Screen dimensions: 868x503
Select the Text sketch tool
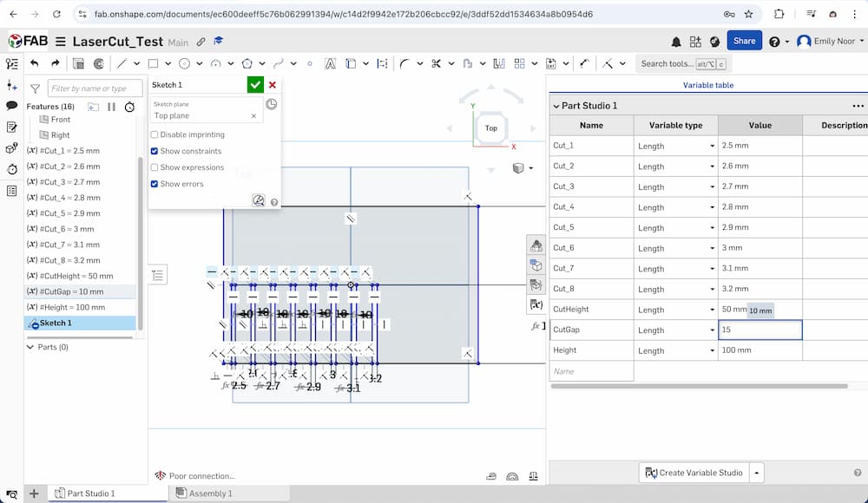tap(330, 63)
